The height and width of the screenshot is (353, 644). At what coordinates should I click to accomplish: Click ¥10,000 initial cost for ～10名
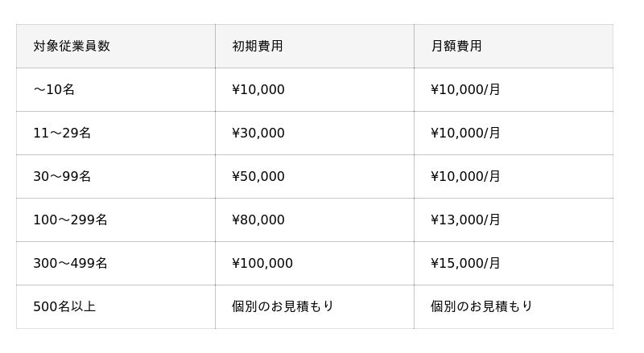pyautogui.click(x=258, y=89)
